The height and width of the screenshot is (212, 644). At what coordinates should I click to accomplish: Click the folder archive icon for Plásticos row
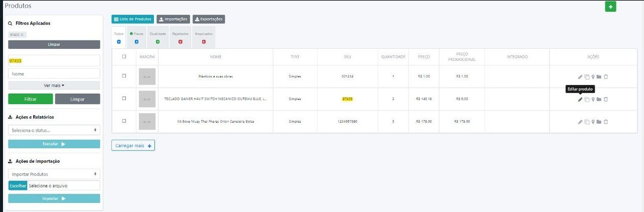[599, 77]
